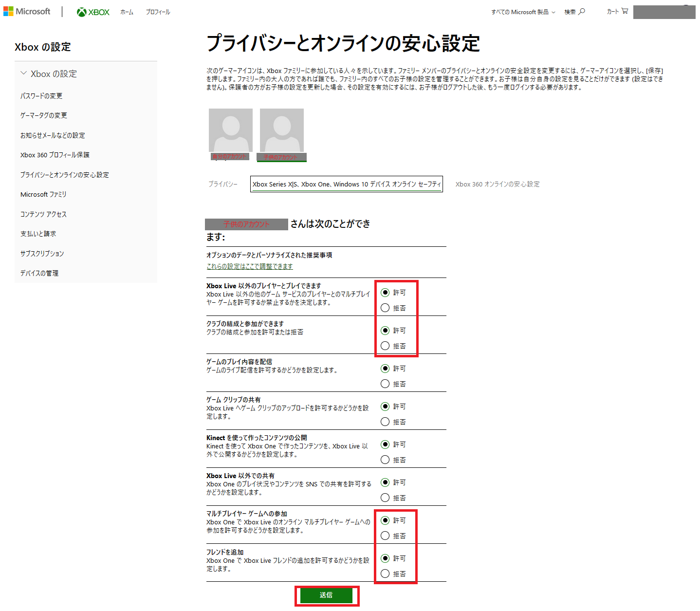
Task: Click the XBOX logo
Action: pyautogui.click(x=93, y=12)
